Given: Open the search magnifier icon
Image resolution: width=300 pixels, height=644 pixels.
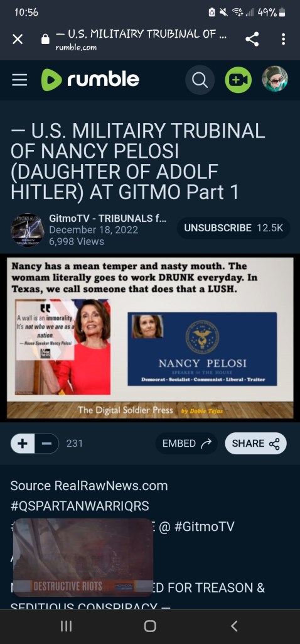Looking at the screenshot, I should click(x=200, y=80).
